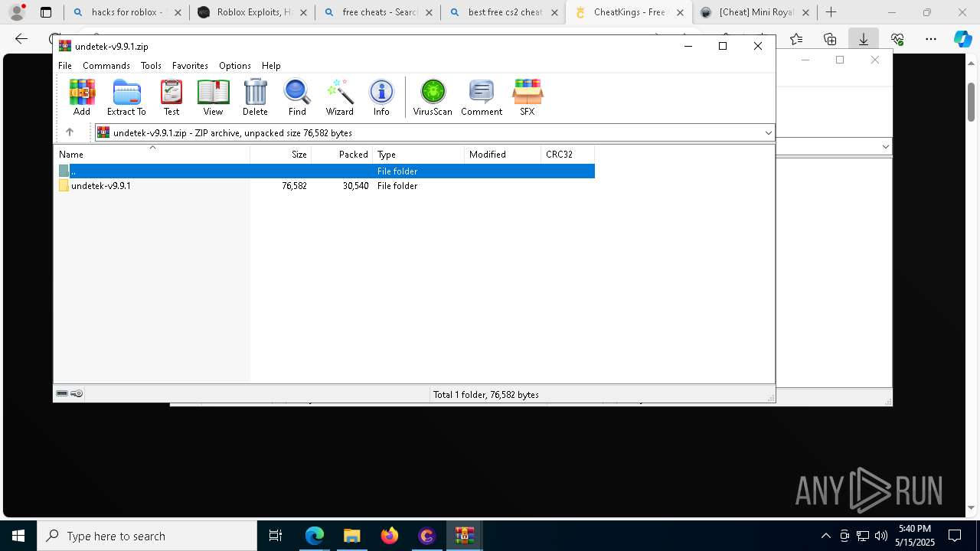Select the undetek-v9.9.1 folder

pos(101,185)
